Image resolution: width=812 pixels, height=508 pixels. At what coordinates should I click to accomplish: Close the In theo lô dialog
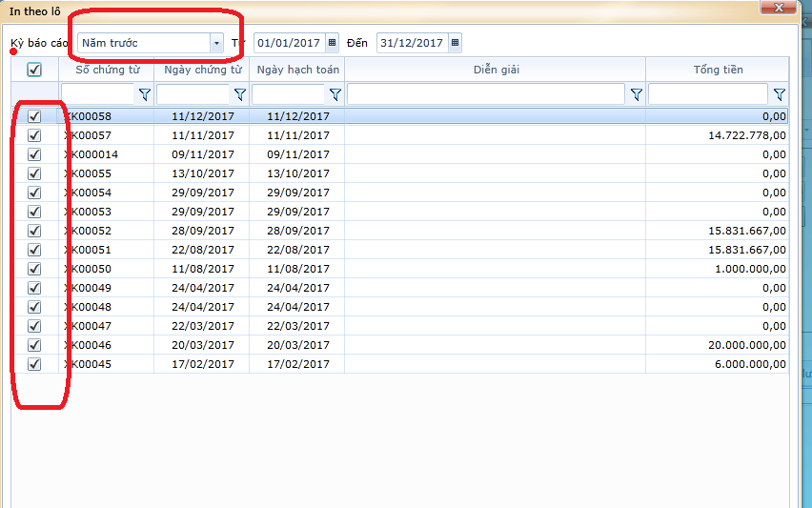(x=778, y=8)
